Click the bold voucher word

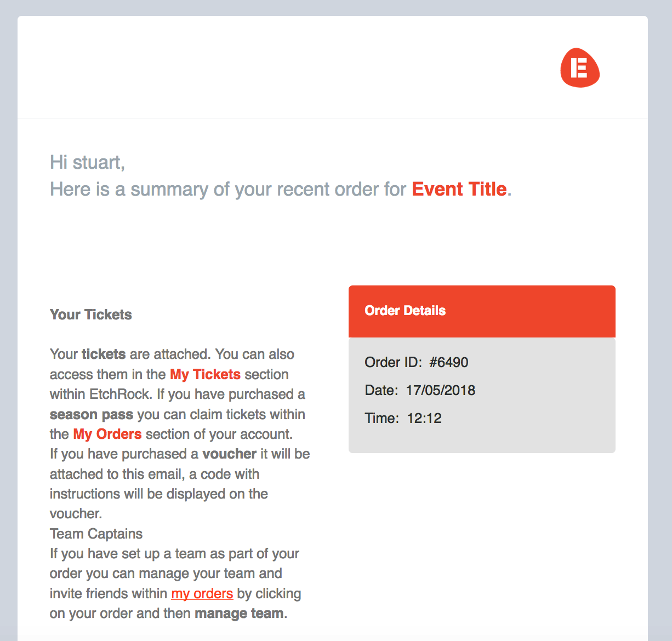[x=229, y=454]
